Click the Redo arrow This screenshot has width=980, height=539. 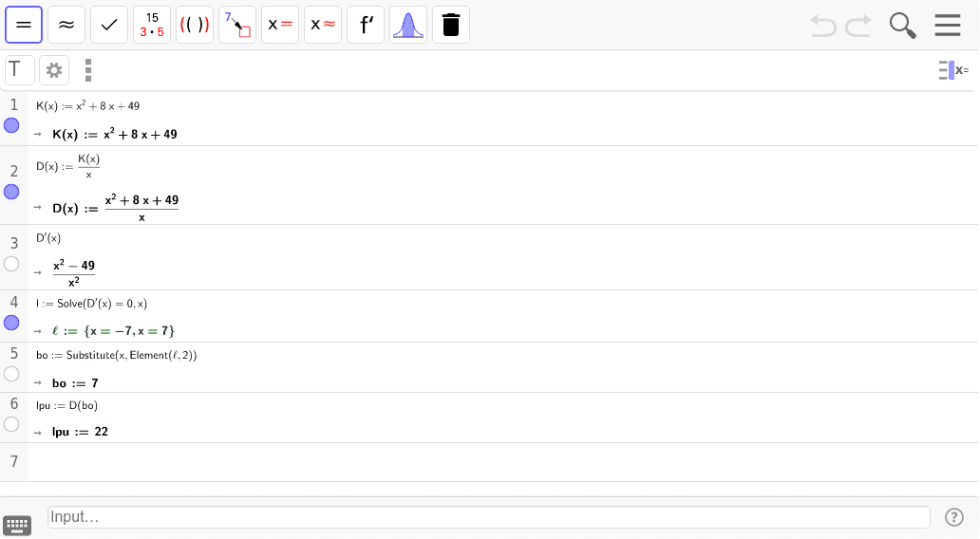(858, 26)
